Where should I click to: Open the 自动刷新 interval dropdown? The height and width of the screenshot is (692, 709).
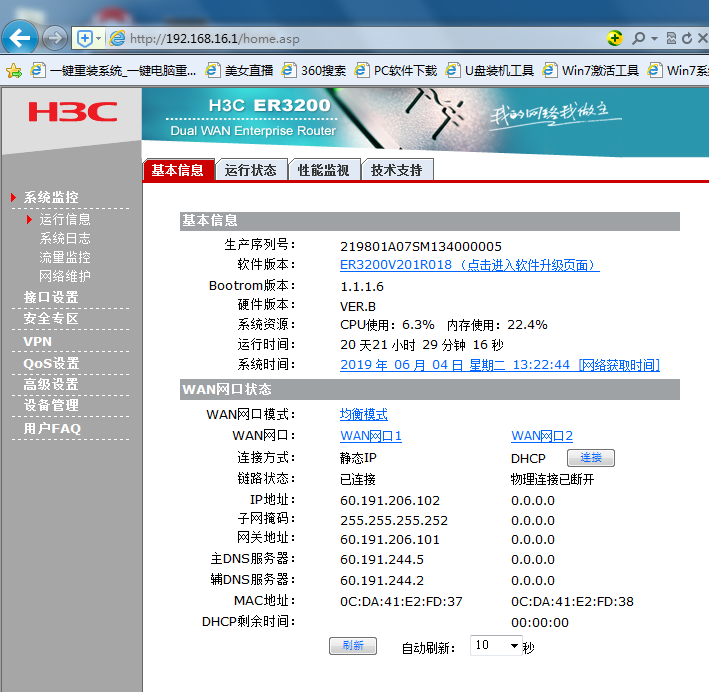pos(496,645)
